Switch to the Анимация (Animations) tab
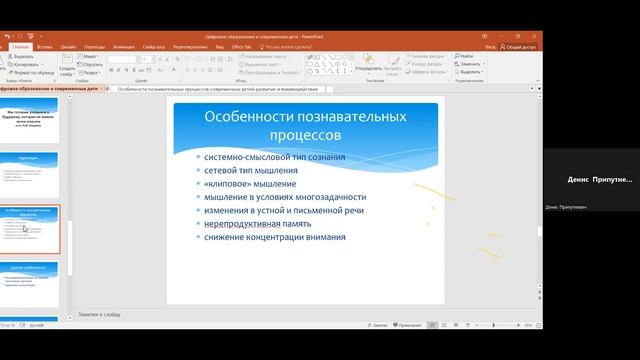The width and height of the screenshot is (640, 360). point(124,47)
